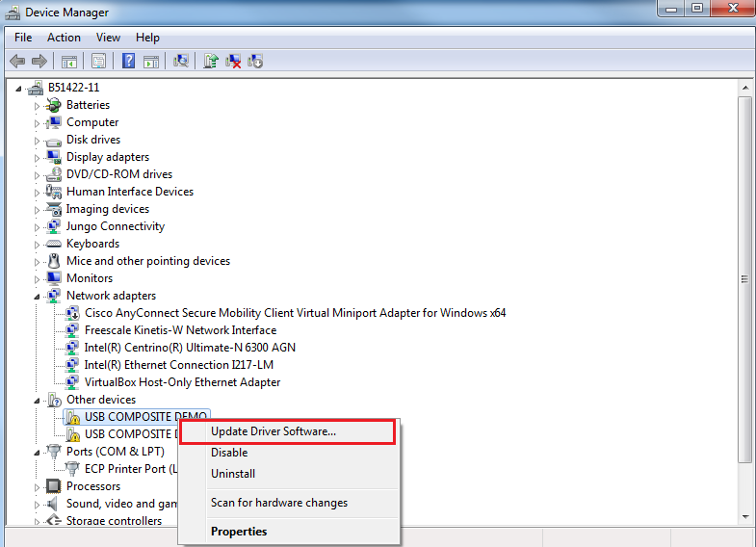Click the Disable device toolbar icon
756x547 pixels.
pyautogui.click(x=255, y=62)
